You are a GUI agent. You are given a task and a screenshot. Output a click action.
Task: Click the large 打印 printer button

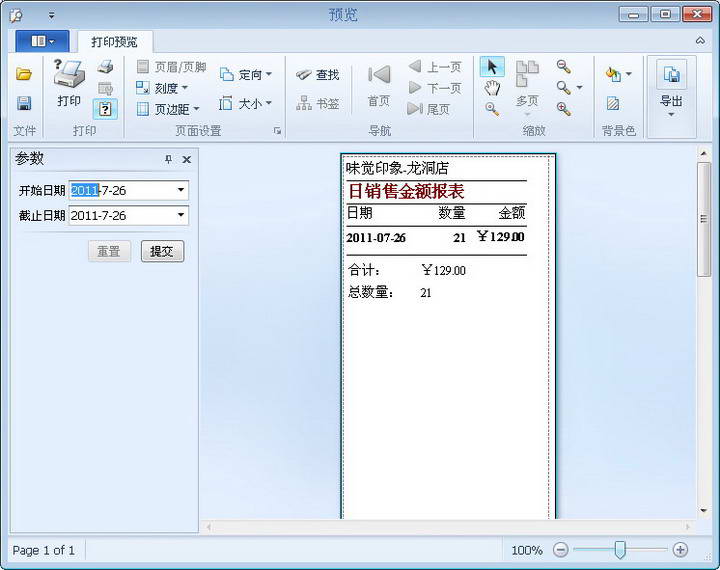69,83
